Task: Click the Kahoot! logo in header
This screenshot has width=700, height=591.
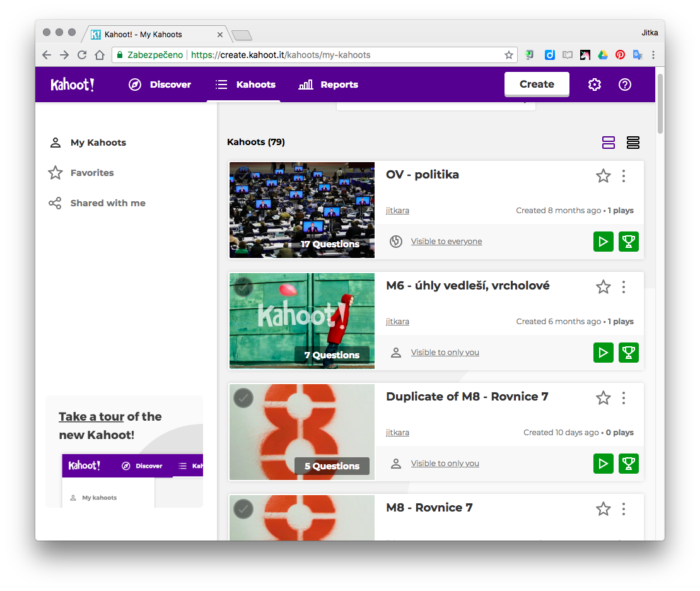Action: click(73, 85)
